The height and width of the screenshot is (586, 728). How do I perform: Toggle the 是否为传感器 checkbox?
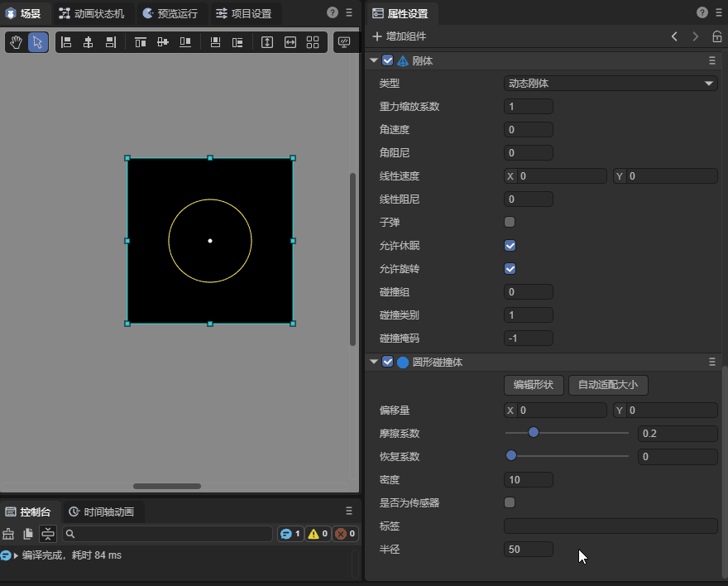[x=510, y=502]
